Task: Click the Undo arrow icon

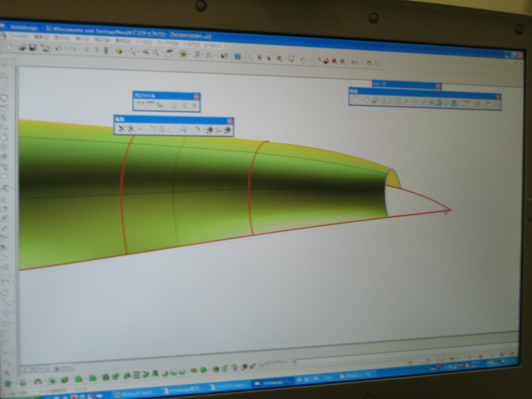Action: 58,48
